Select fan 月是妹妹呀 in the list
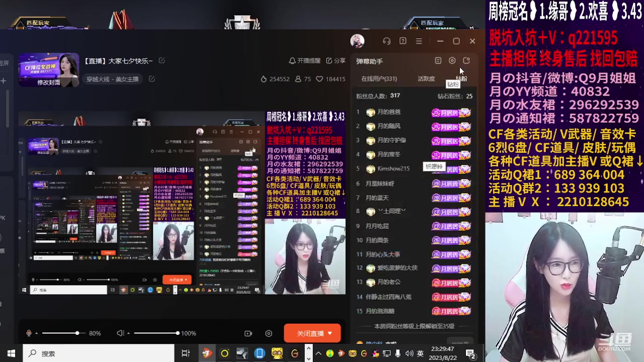The image size is (644, 362). click(380, 184)
